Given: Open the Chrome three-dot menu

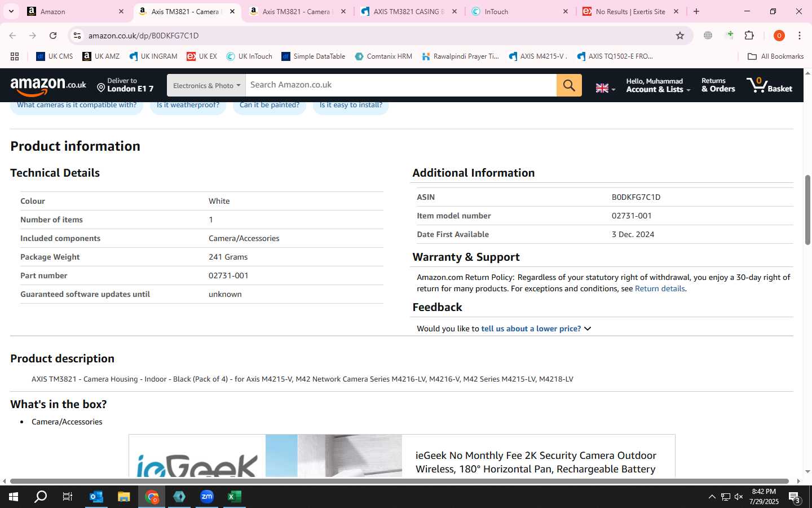Looking at the screenshot, I should tap(800, 36).
